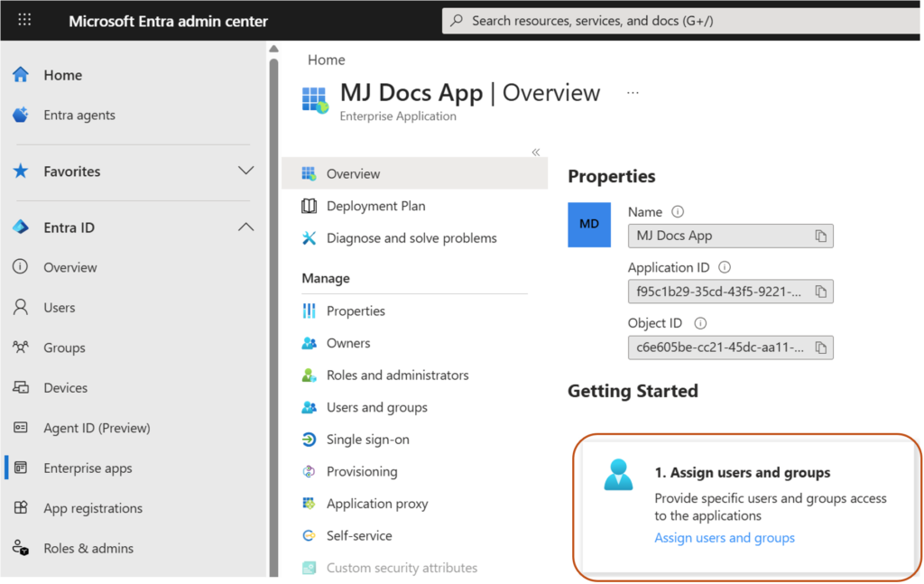Click the Assign users and groups link
The height and width of the screenshot is (584, 924).
coord(725,538)
